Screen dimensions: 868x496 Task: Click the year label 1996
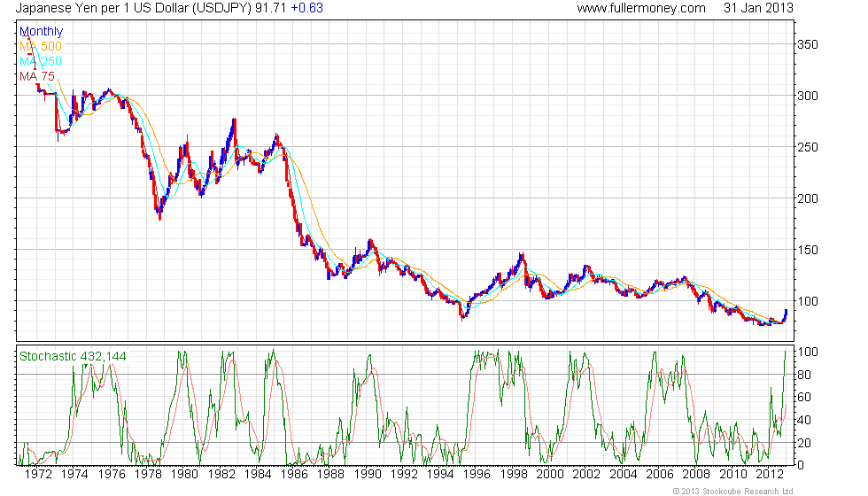point(477,475)
